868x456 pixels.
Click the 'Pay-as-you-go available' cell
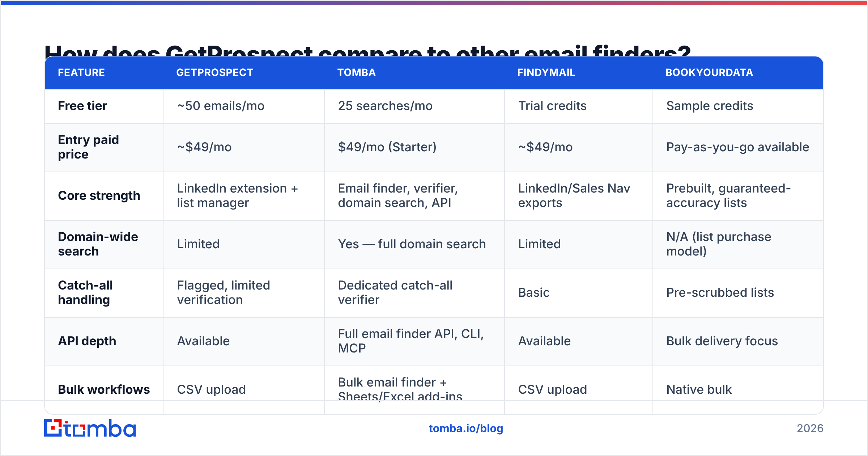point(738,147)
